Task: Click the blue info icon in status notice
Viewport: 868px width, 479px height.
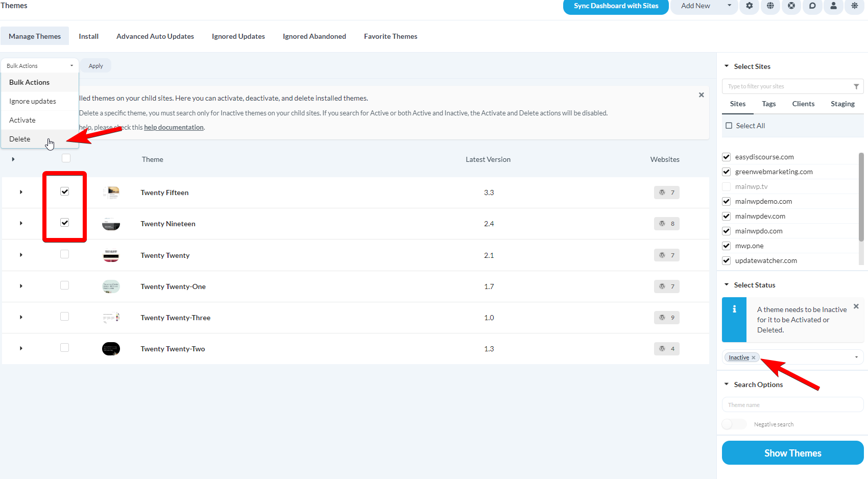Action: (x=734, y=309)
